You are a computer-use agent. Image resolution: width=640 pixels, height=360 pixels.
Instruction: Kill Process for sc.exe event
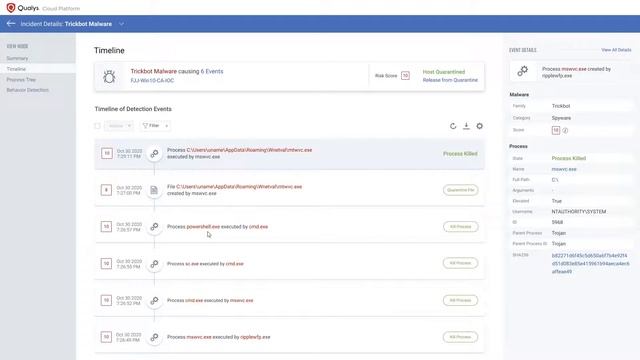tap(460, 263)
